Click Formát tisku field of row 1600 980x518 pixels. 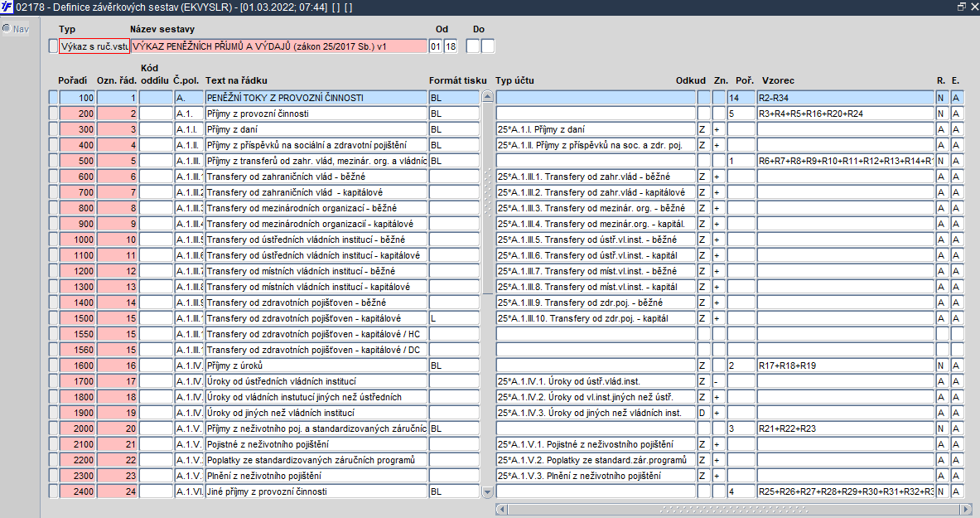[454, 366]
